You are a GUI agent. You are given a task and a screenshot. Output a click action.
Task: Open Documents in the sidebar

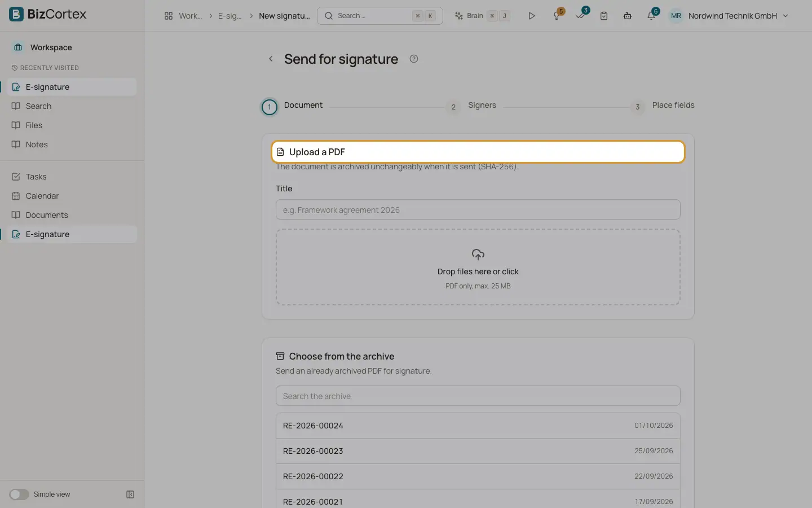point(72,215)
